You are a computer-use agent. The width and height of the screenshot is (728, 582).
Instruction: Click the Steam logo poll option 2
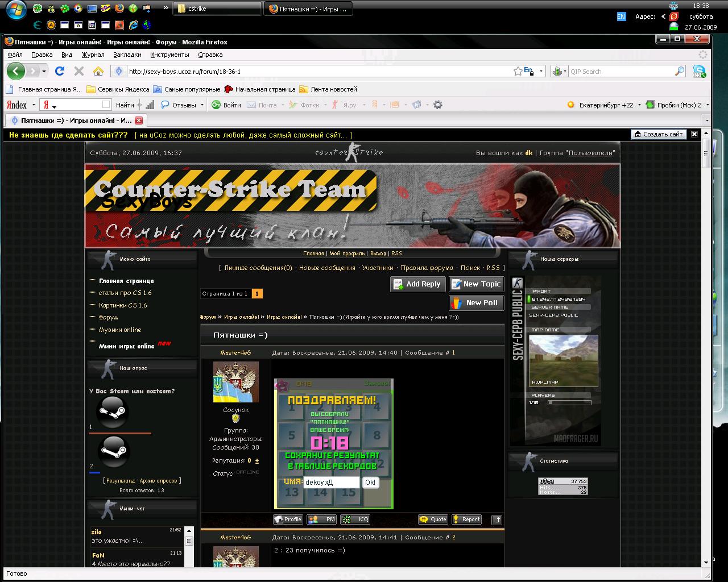[x=114, y=452]
